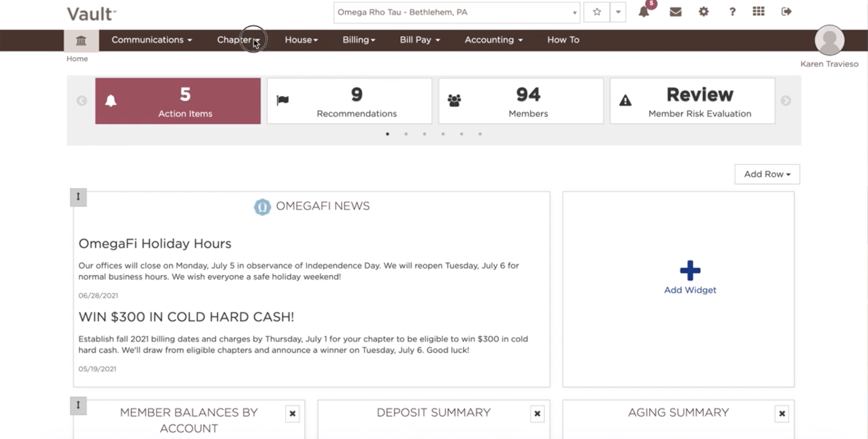Click the DEPOSIT SUMMARY widget title
Screen dimensions: 868x439
tap(434, 413)
